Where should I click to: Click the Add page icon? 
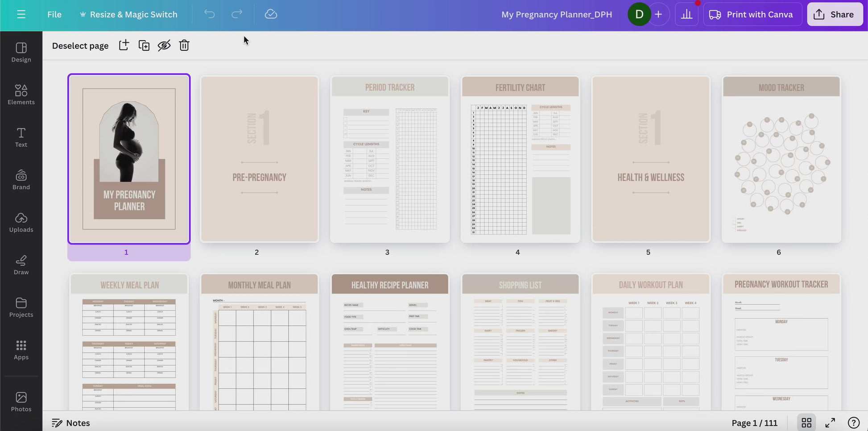(x=124, y=46)
